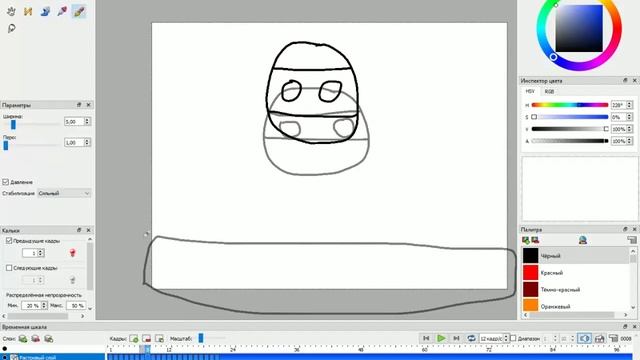Jump to the last frame
The width and height of the screenshot is (640, 360).
[456, 338]
